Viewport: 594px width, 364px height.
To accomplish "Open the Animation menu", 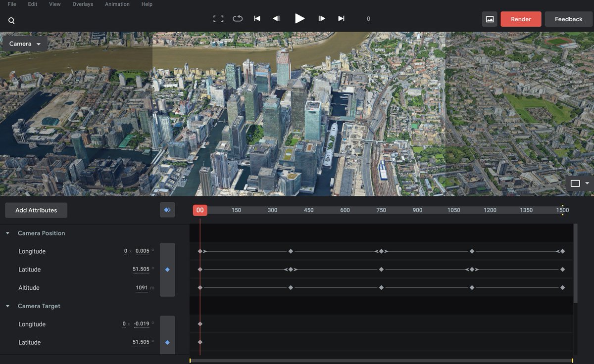I will (x=117, y=4).
